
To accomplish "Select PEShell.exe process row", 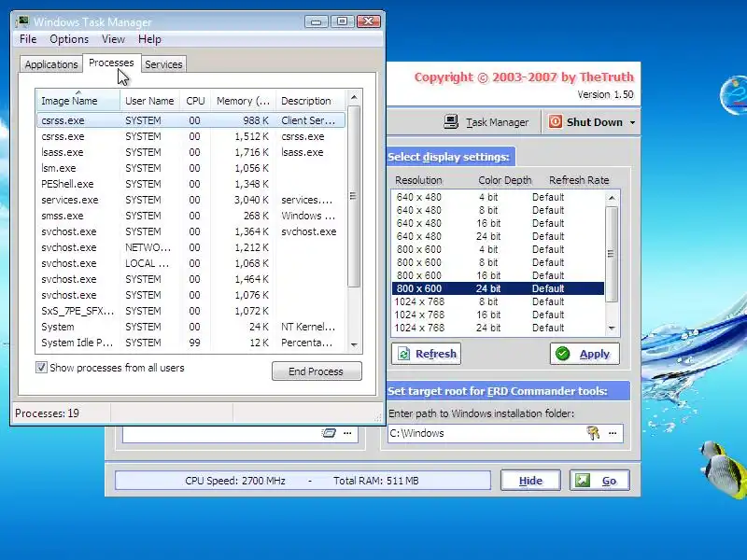I will point(190,184).
